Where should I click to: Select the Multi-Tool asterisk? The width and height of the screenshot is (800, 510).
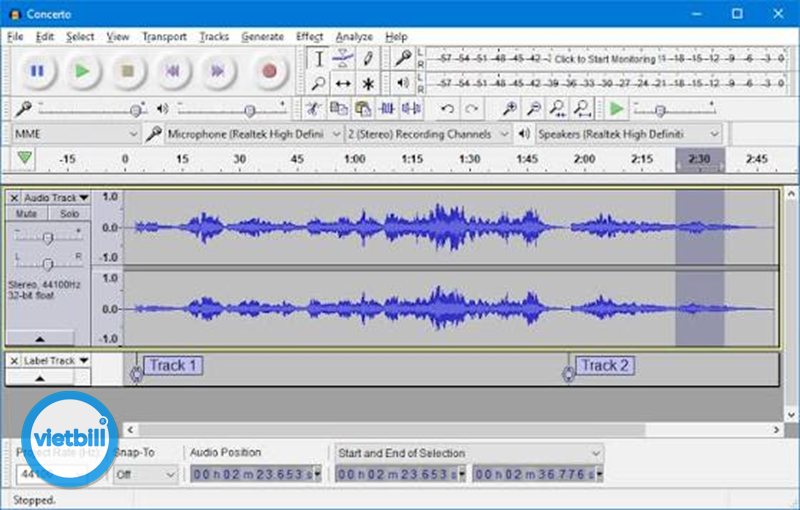pyautogui.click(x=368, y=83)
